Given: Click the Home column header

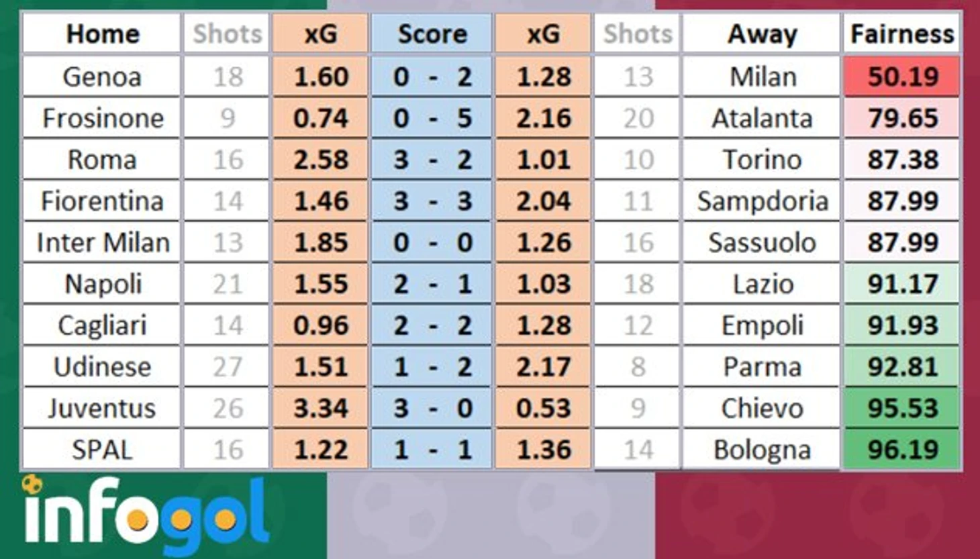Looking at the screenshot, I should pyautogui.click(x=102, y=34).
